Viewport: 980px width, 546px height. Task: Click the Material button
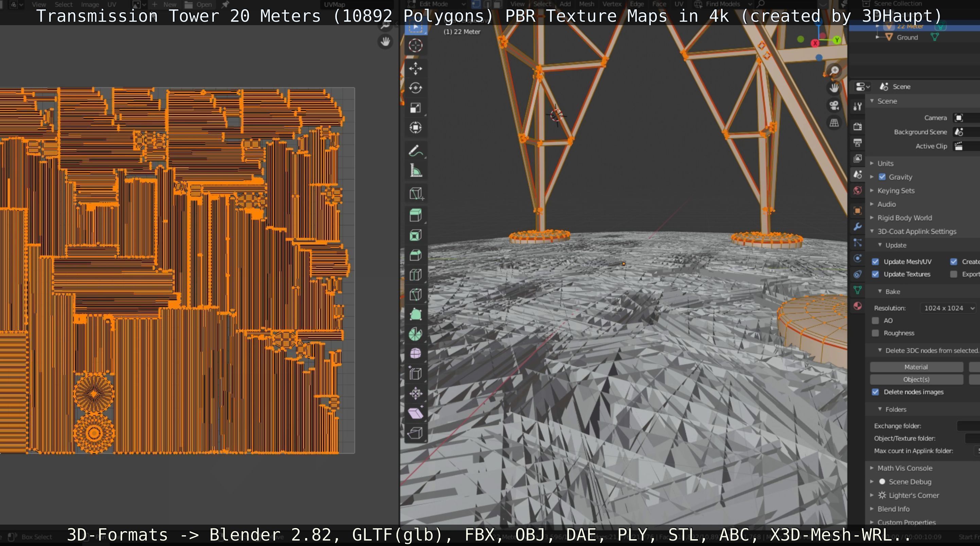click(x=916, y=367)
